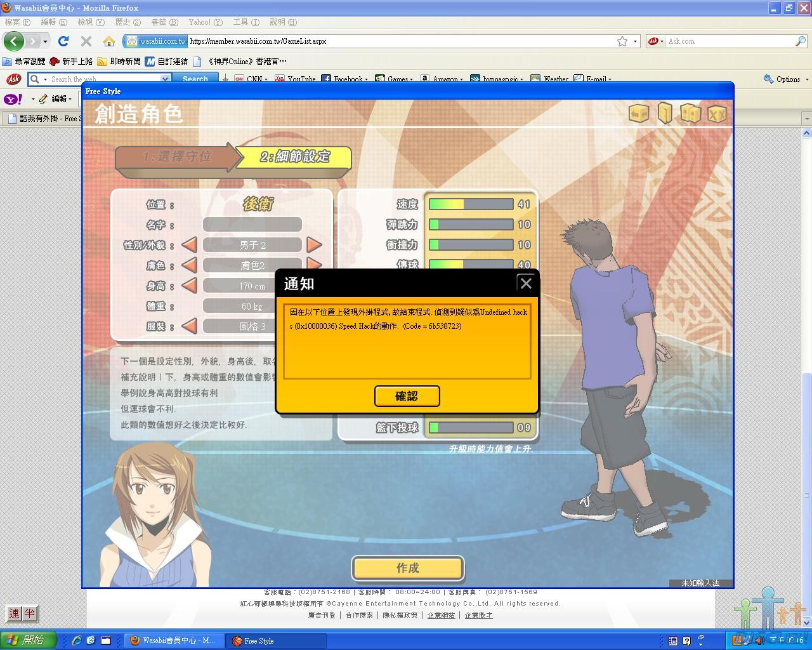
Task: Click the character 名字 input field
Action: pyautogui.click(x=252, y=225)
